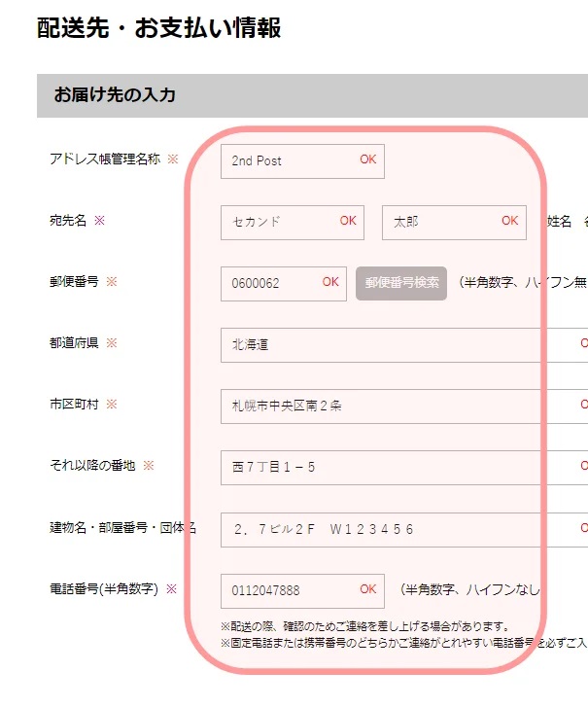Click the 市区町村 label

point(74,405)
